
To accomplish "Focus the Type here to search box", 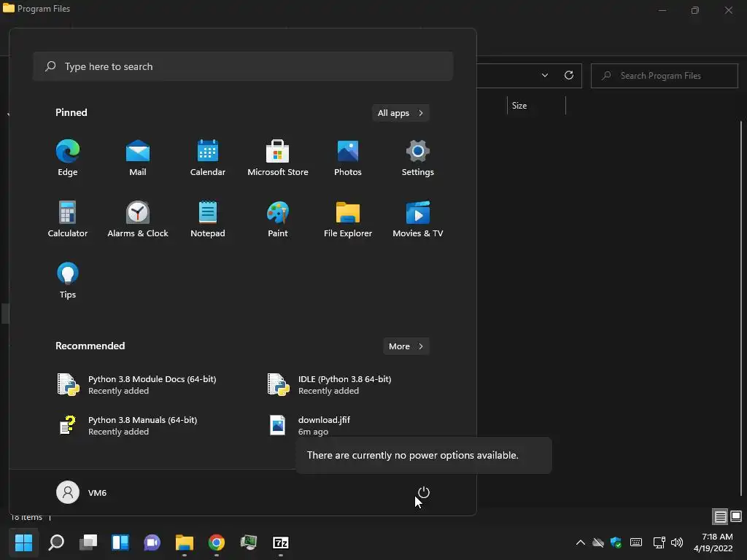I will (243, 66).
